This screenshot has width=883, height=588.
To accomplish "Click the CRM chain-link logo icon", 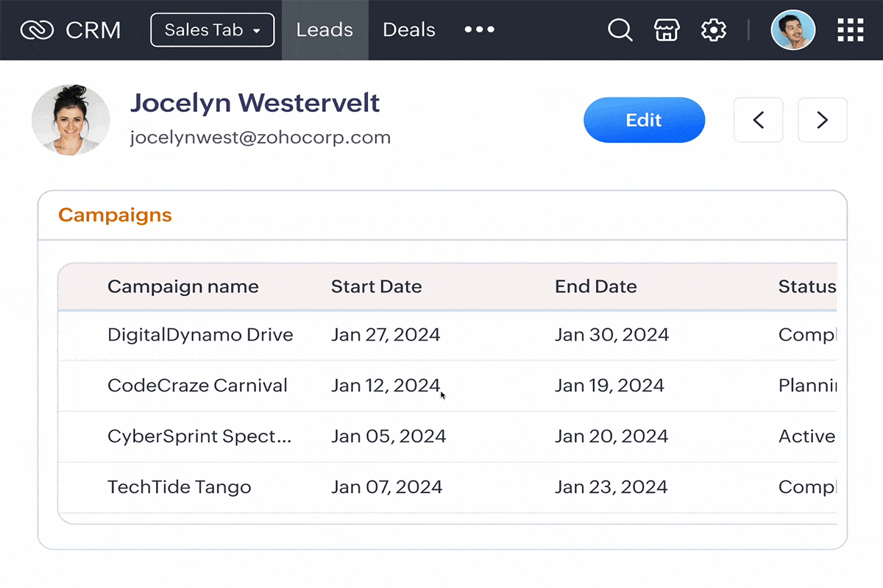I will (37, 30).
